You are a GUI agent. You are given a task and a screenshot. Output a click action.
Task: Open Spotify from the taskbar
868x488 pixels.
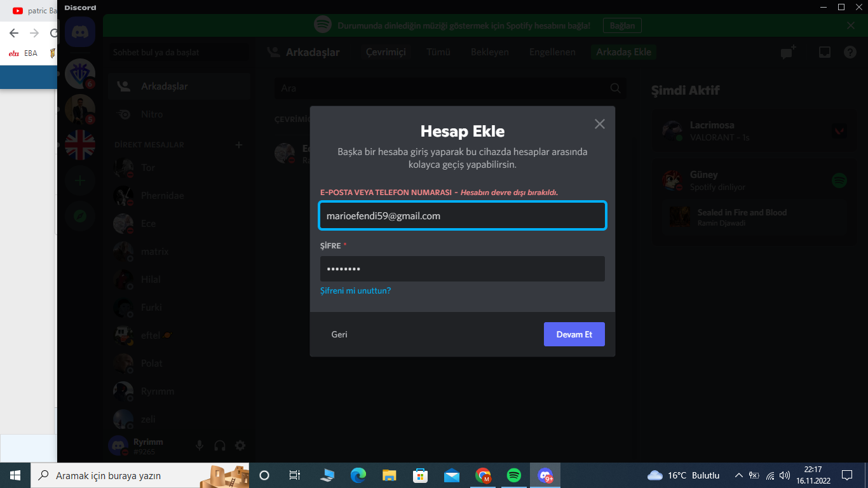(x=514, y=475)
